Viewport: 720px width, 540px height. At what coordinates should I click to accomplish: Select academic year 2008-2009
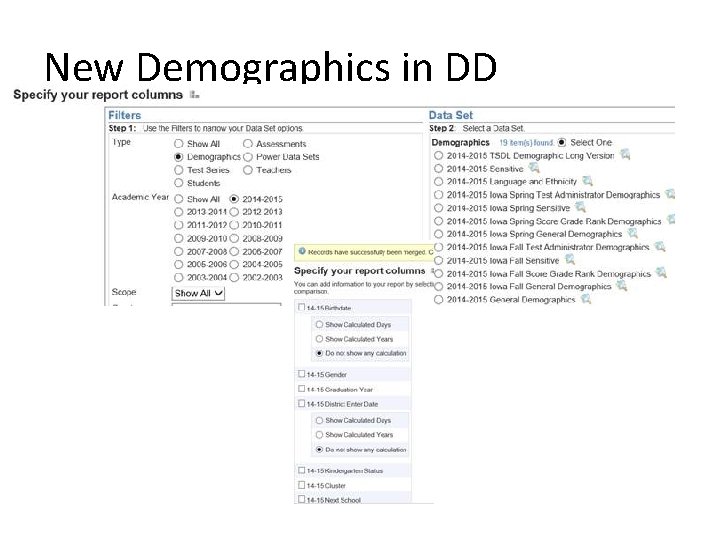[234, 239]
